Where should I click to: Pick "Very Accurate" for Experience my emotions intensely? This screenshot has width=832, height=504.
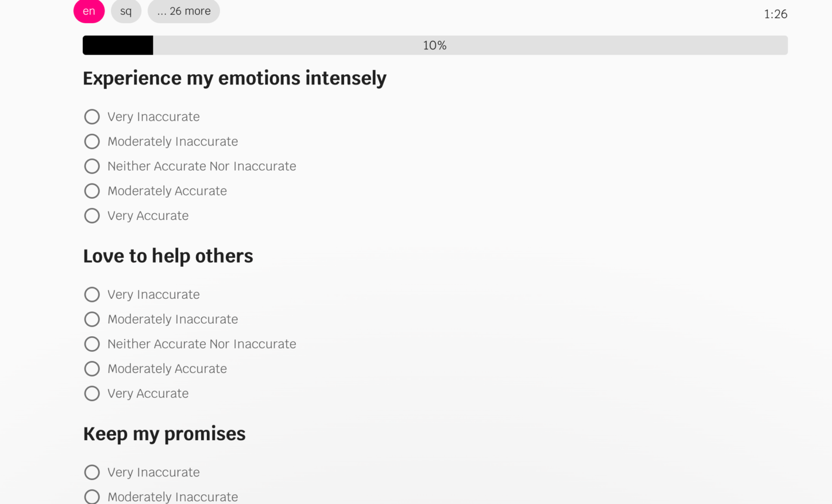[x=92, y=215]
